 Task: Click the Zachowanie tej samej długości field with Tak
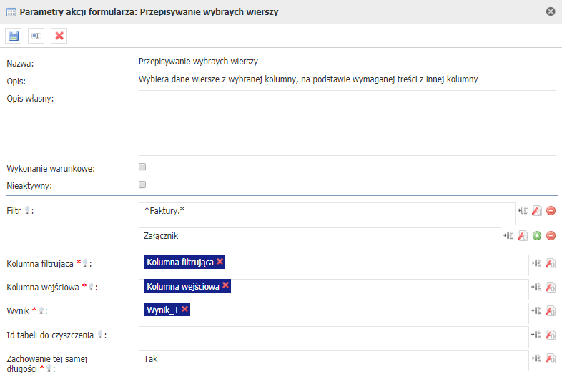coord(333,359)
